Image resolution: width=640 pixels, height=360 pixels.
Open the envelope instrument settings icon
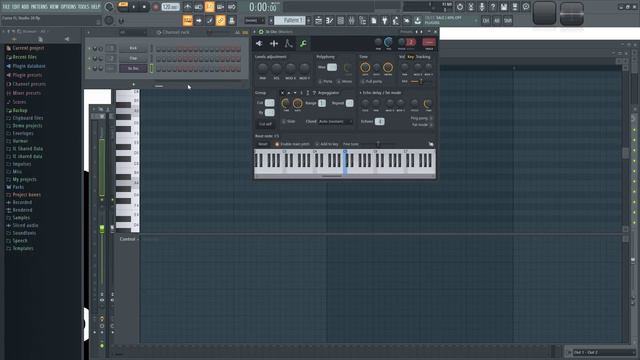[x=288, y=43]
